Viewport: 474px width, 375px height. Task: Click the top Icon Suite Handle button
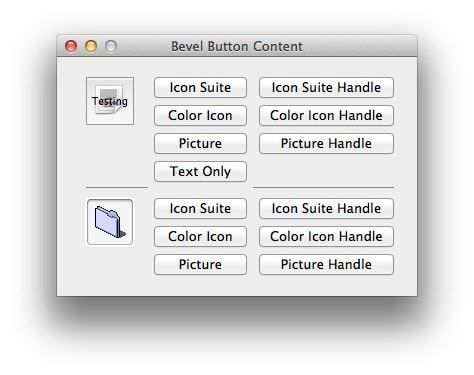point(326,88)
